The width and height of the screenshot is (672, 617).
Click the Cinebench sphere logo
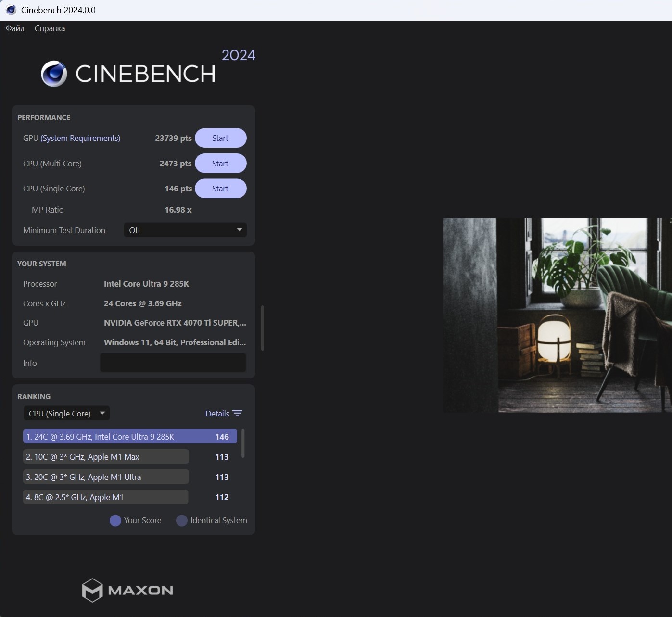(x=54, y=74)
